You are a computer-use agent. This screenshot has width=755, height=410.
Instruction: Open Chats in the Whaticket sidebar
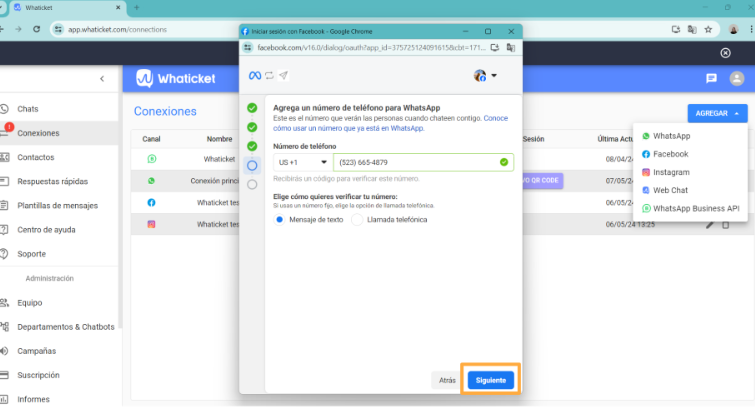pyautogui.click(x=27, y=109)
